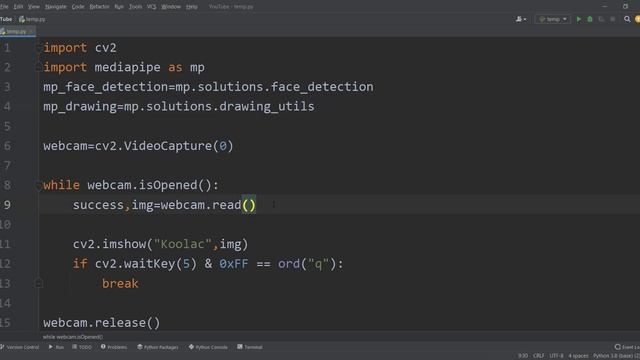Click waitKey on line 12
This screenshot has height=360, width=640.
150,264
